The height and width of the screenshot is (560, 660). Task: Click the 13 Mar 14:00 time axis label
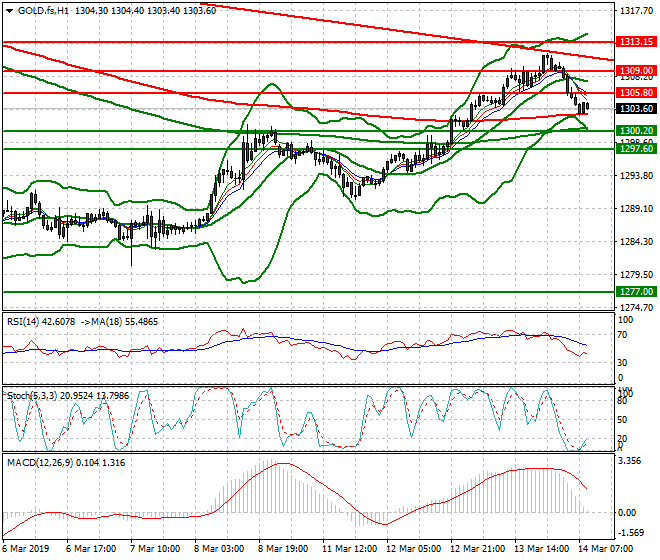click(541, 549)
